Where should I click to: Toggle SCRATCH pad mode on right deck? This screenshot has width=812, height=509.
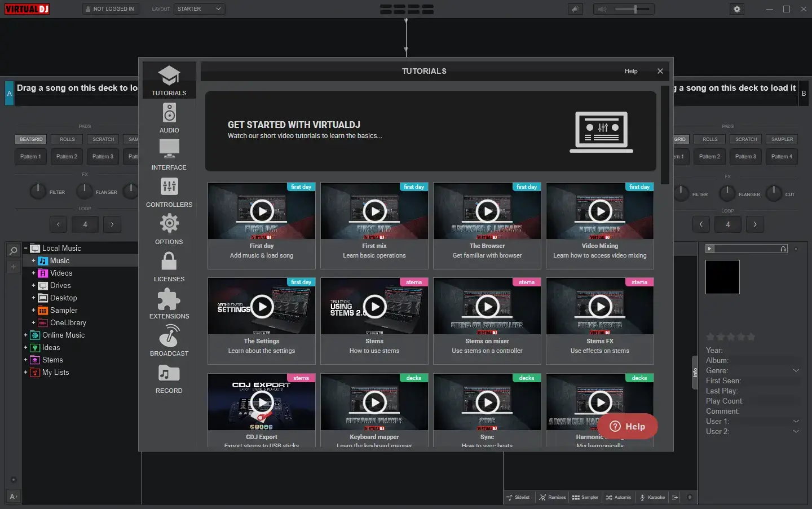pyautogui.click(x=746, y=139)
